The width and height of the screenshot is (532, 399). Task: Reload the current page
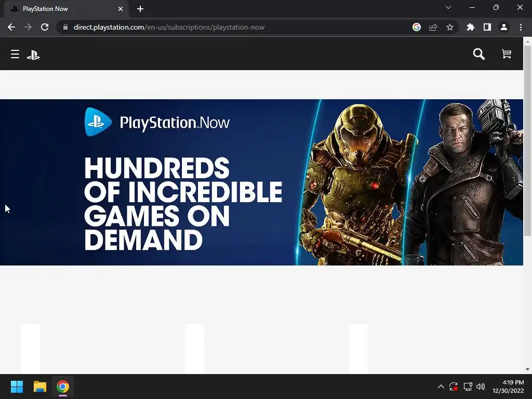coord(45,27)
